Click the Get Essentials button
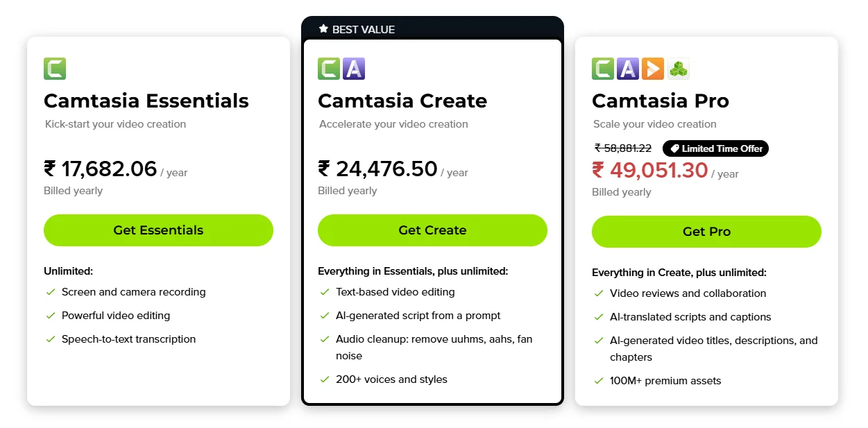 (158, 230)
